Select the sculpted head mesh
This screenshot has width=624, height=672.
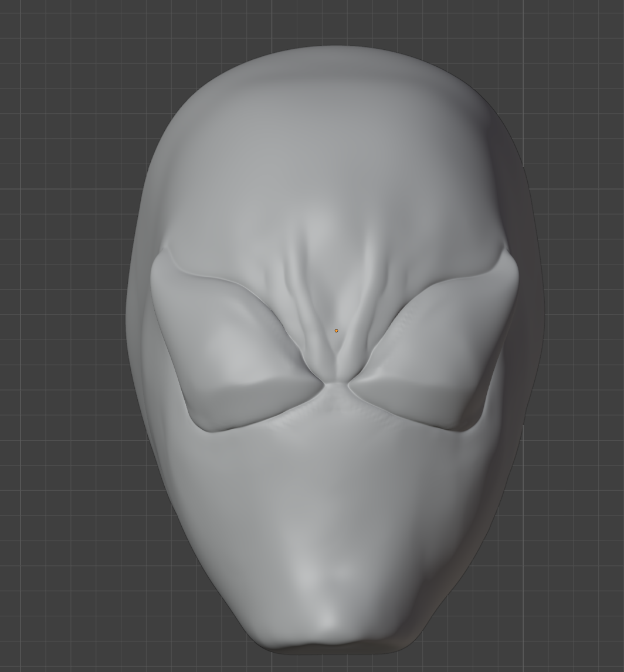tap(334, 349)
